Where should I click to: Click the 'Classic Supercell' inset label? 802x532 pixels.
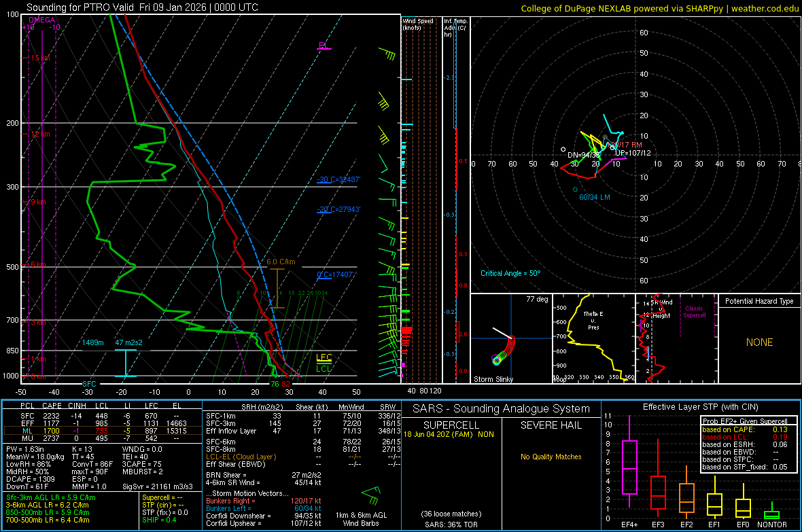(695, 312)
